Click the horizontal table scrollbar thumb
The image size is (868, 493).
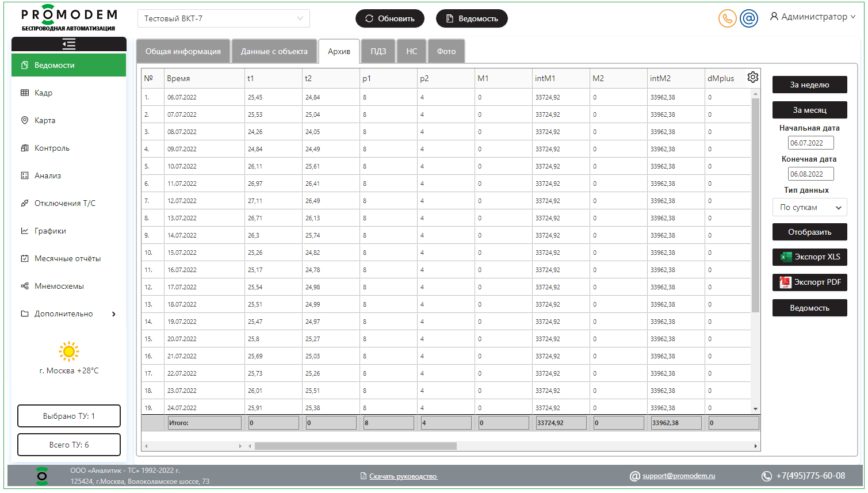[x=355, y=446]
